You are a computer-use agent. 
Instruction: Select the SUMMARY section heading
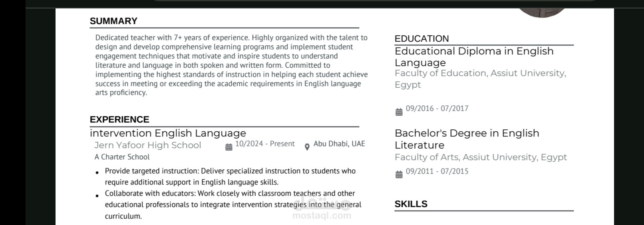click(113, 21)
